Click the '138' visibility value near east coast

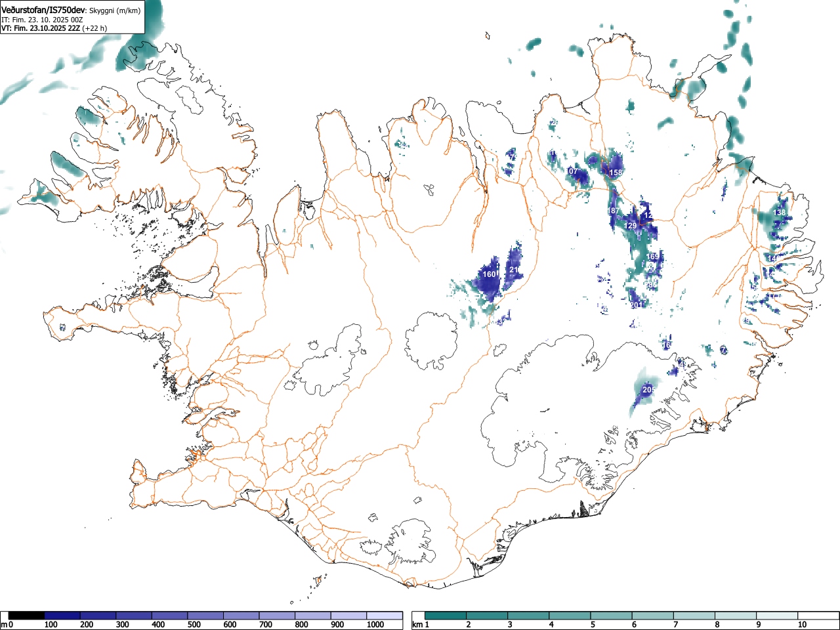click(780, 213)
